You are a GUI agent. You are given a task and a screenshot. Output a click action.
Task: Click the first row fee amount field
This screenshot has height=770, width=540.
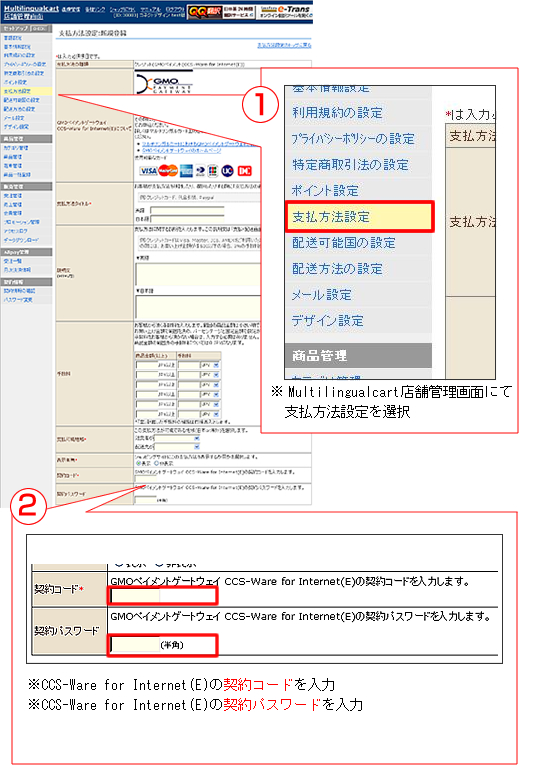coord(188,365)
